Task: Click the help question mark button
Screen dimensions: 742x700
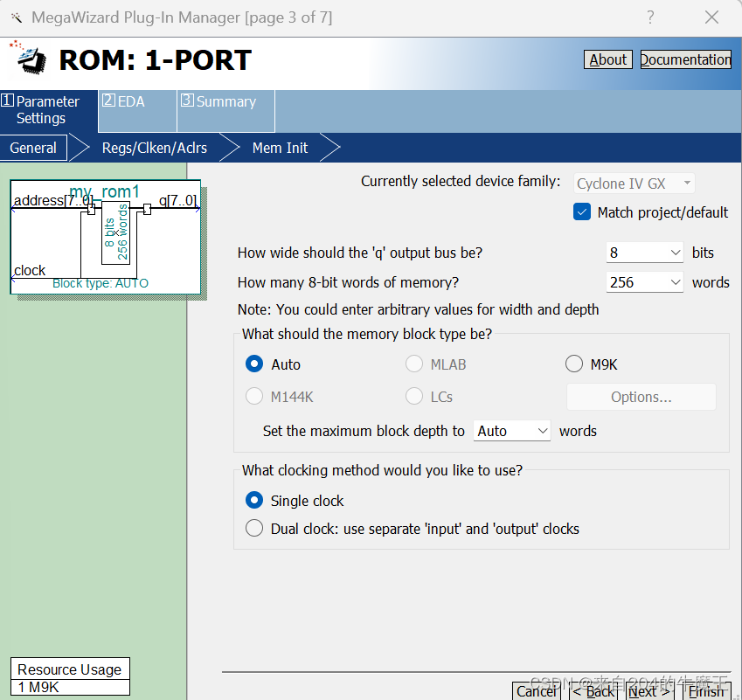Action: pos(650,17)
